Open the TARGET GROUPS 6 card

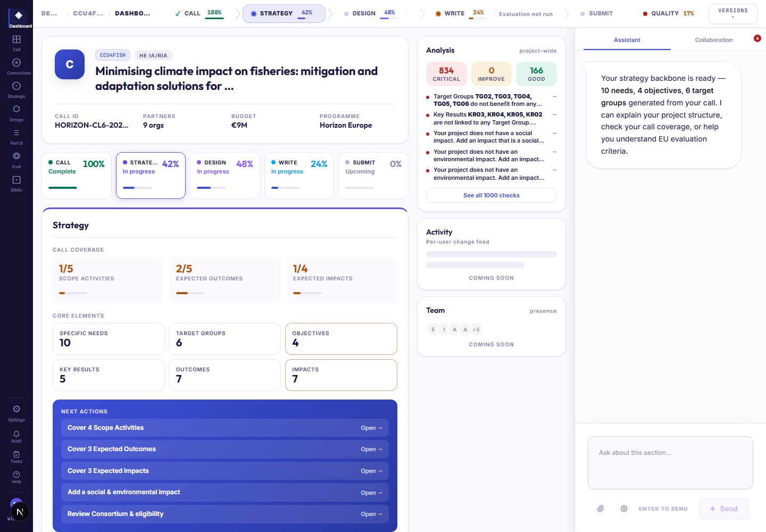point(225,339)
